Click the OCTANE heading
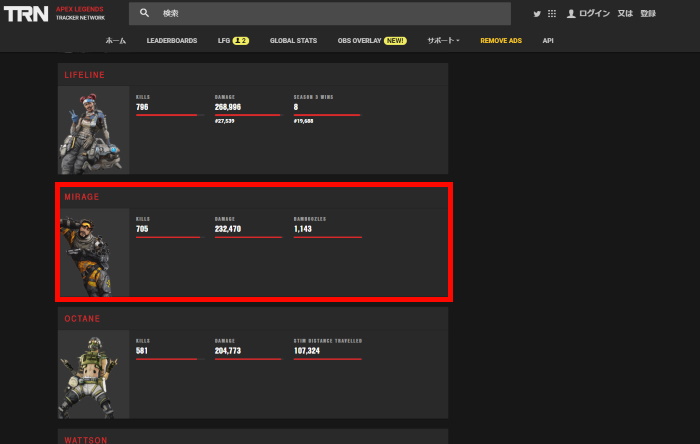The width and height of the screenshot is (700, 444). (82, 319)
